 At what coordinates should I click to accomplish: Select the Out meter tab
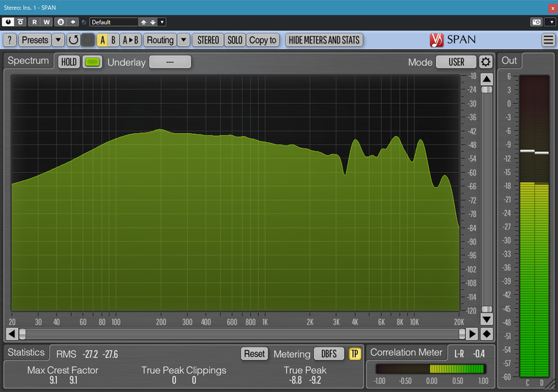509,61
